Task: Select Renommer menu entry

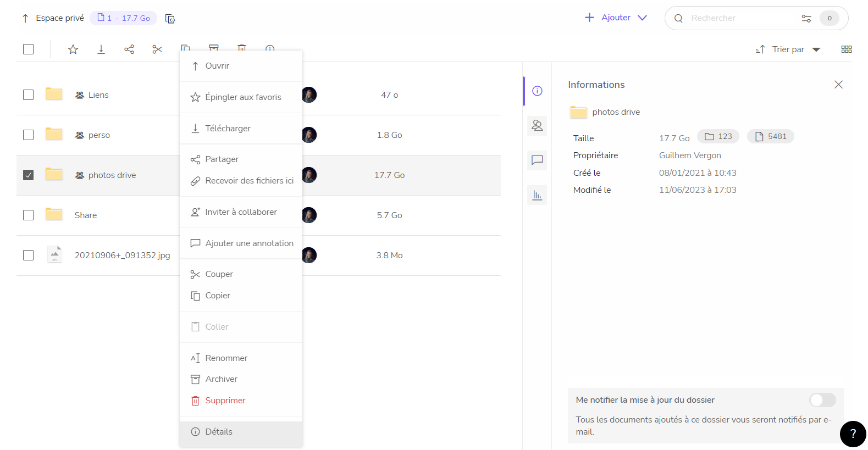Action: pos(241,358)
